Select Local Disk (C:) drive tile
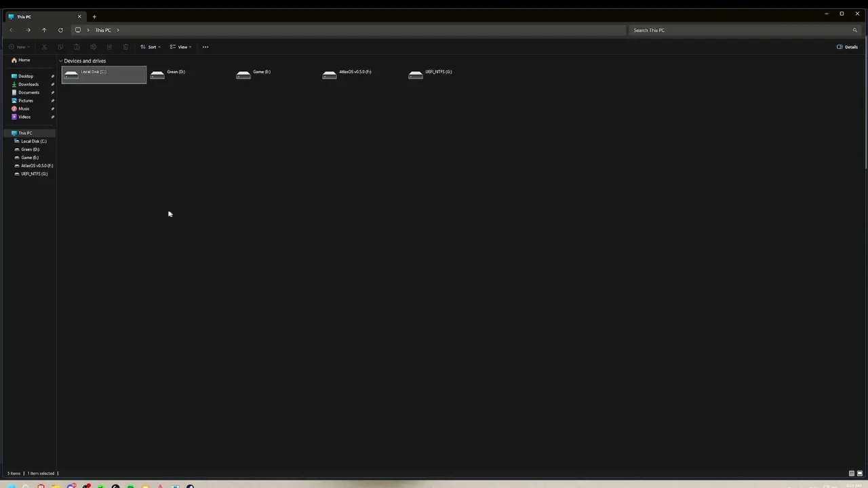Viewport: 868px width, 488px height. (104, 75)
